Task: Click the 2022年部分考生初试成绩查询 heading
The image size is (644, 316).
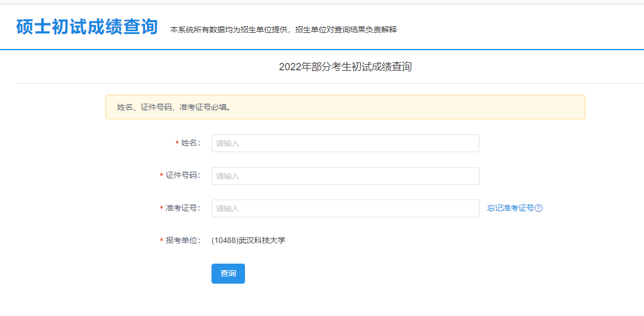Action: pos(345,67)
